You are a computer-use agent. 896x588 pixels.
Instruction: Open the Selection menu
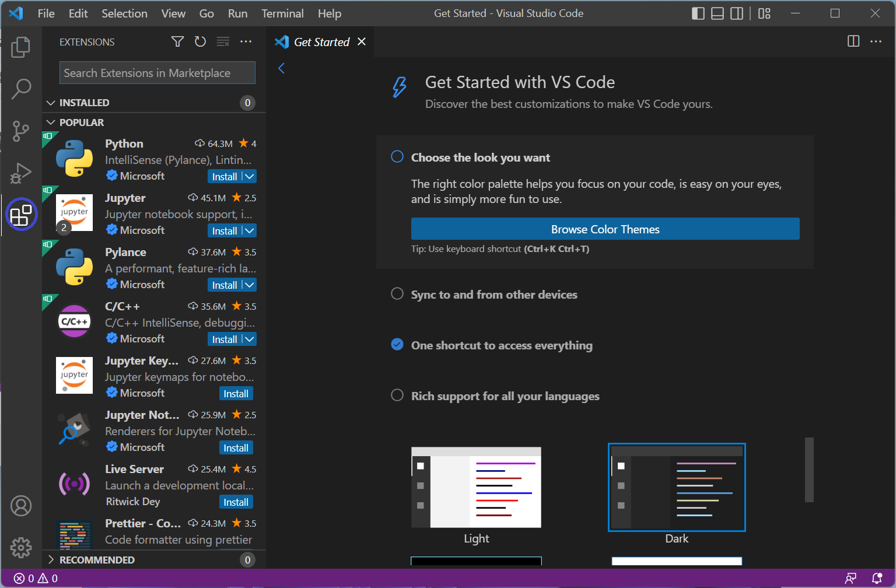[124, 13]
